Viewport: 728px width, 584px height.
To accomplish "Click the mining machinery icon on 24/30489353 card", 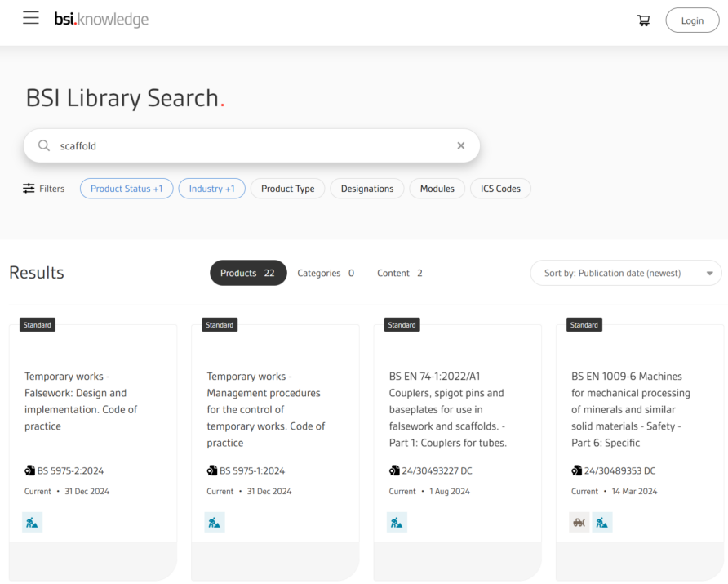I will (x=579, y=522).
